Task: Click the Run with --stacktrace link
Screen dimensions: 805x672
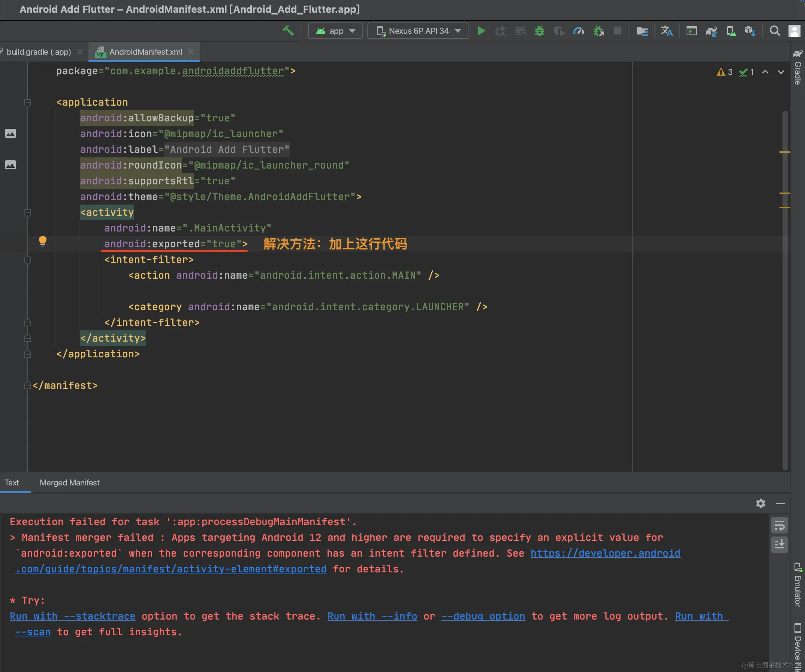Action: click(72, 617)
